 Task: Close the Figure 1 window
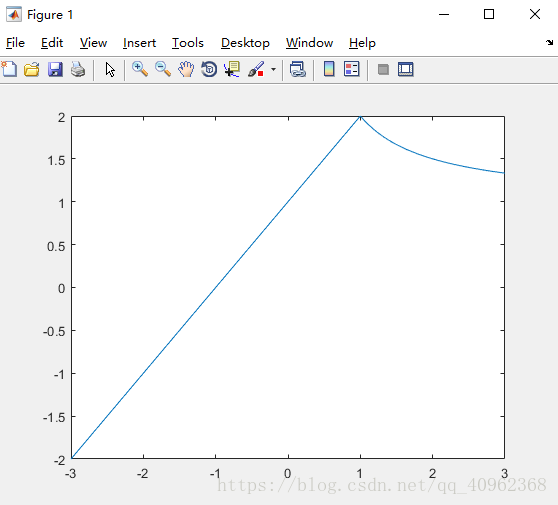535,15
